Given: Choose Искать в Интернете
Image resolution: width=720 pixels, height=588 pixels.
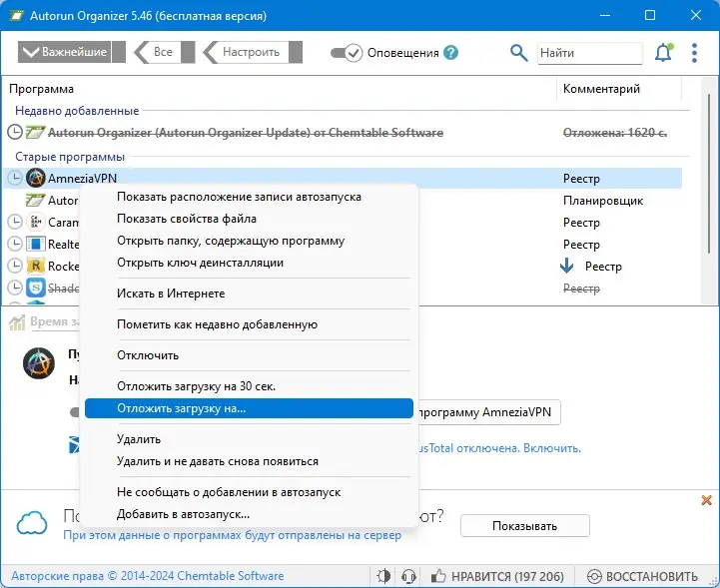Looking at the screenshot, I should [249, 294].
